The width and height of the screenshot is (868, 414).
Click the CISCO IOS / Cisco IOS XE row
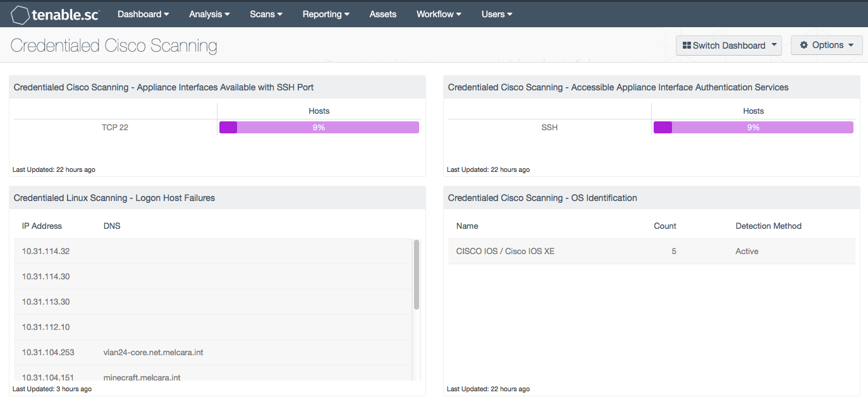(652, 252)
